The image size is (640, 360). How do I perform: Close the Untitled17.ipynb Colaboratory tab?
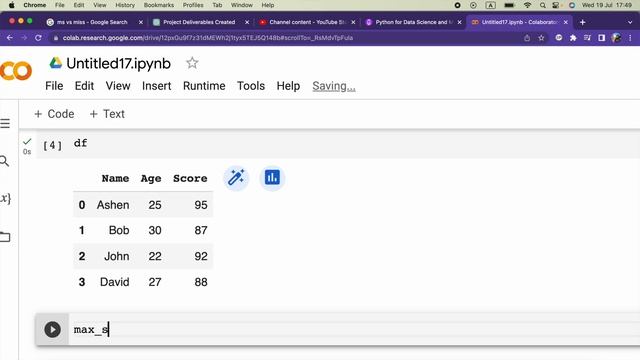566,22
